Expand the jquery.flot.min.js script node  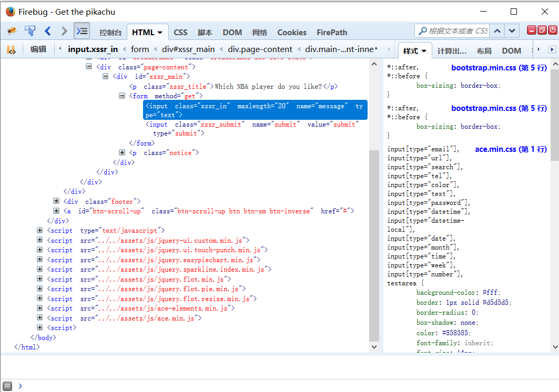[x=40, y=278]
